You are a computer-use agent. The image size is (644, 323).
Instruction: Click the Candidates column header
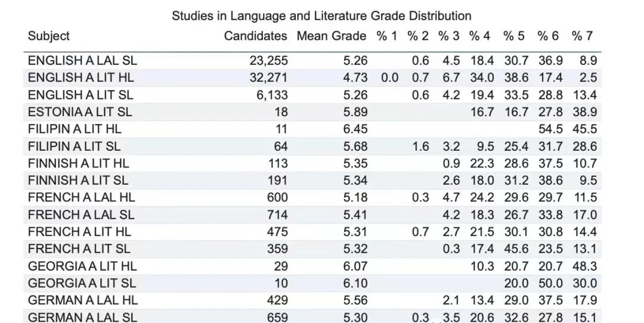255,36
